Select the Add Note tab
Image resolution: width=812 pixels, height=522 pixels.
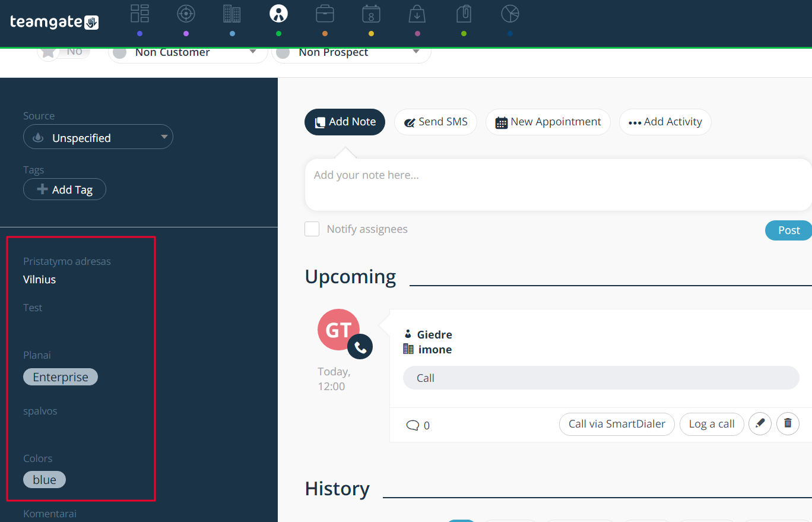coord(345,122)
